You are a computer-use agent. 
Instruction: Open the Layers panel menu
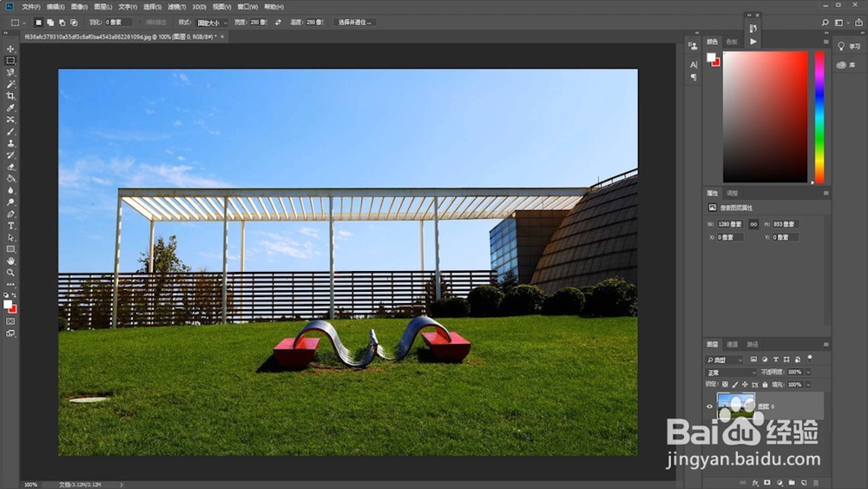[826, 345]
